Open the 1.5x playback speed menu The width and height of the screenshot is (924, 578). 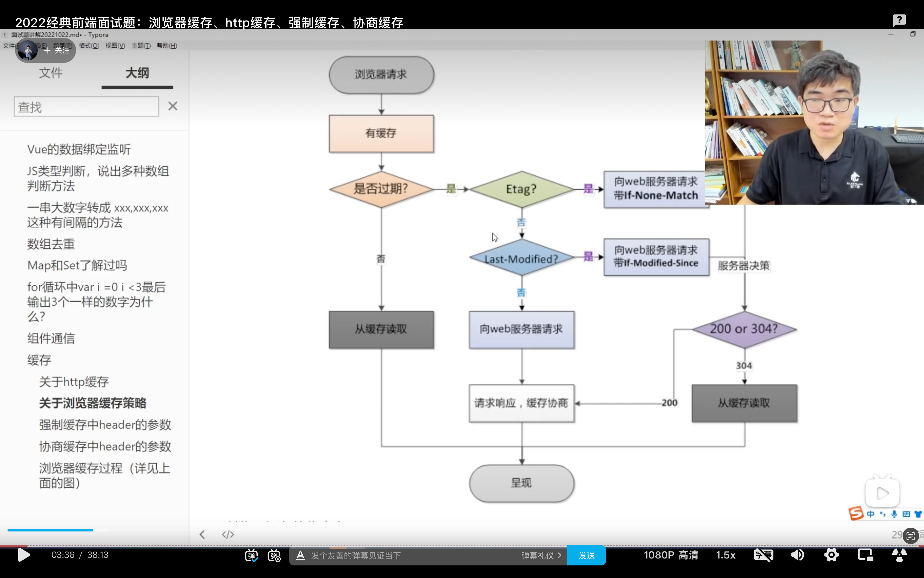tap(725, 555)
